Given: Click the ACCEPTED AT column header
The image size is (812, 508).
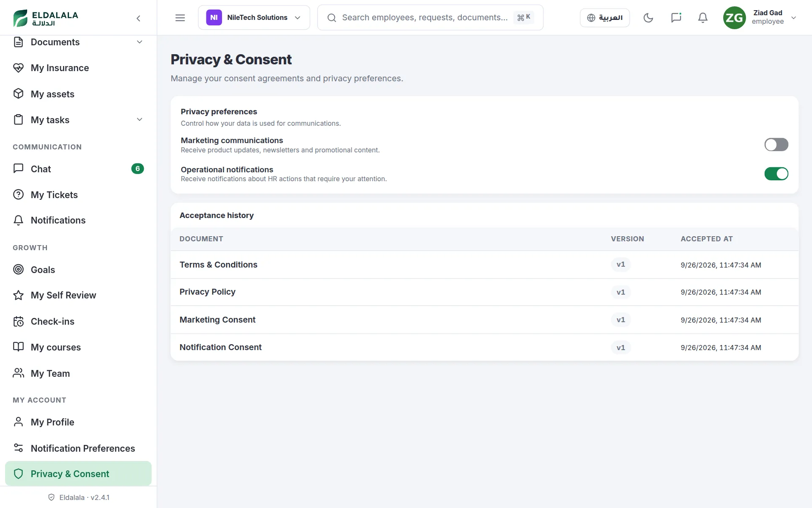Looking at the screenshot, I should pyautogui.click(x=706, y=239).
